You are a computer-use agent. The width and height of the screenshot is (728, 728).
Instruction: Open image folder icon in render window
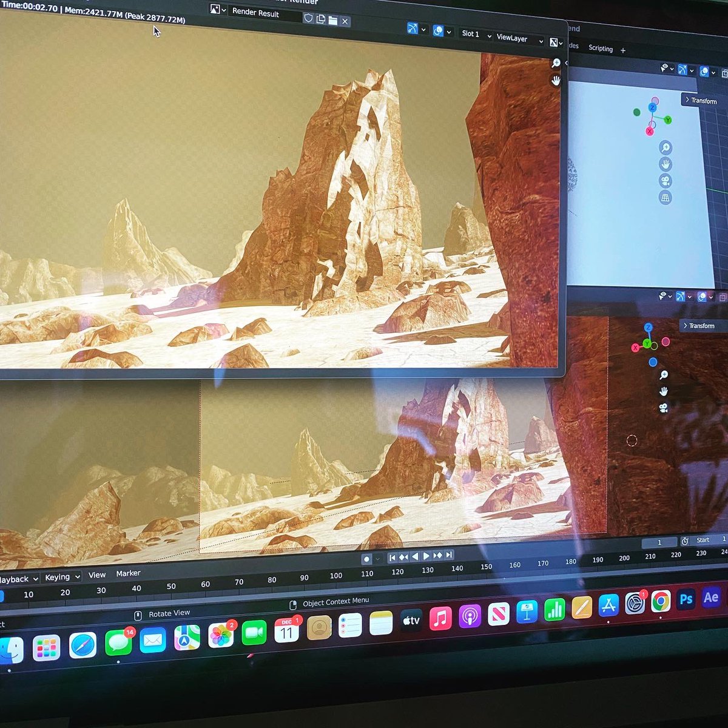(332, 21)
